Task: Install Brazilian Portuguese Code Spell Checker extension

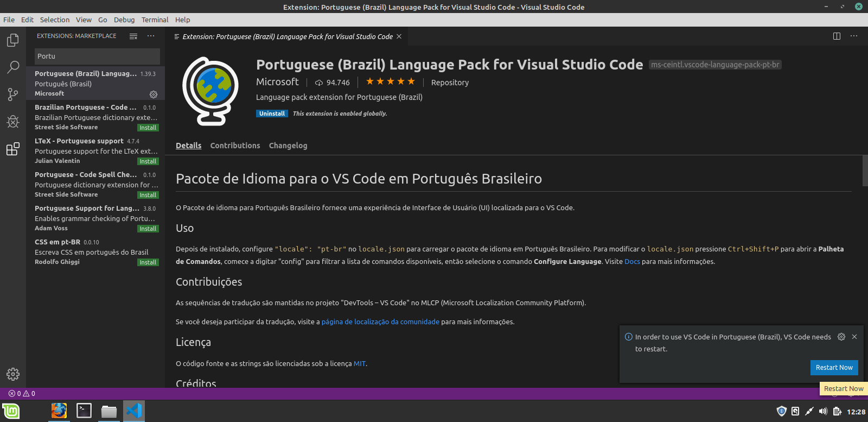Action: [148, 128]
